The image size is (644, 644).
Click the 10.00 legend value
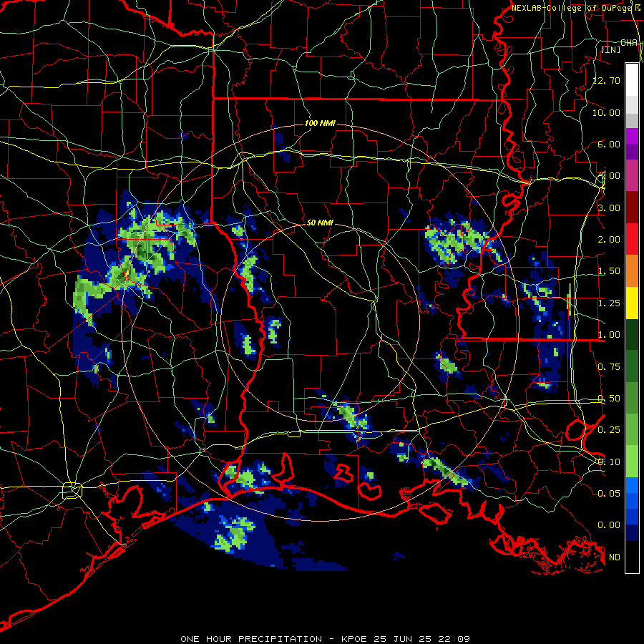(x=607, y=112)
